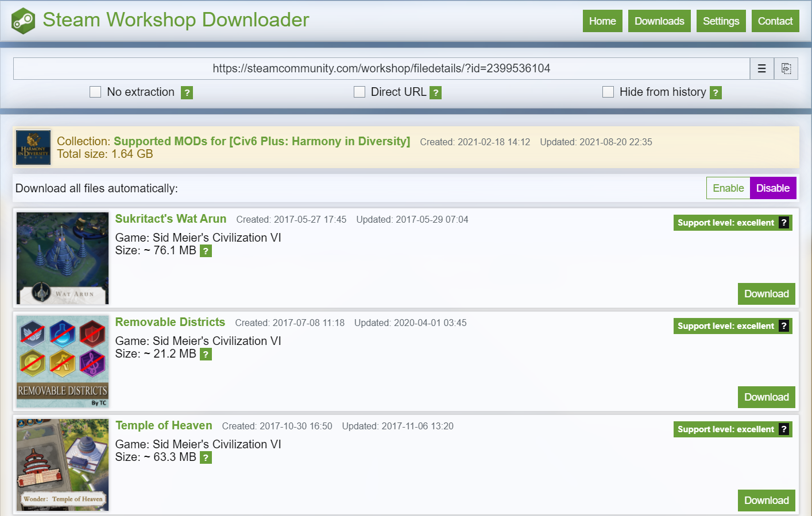Click 'Updated: 2020-04-01 03:45' date text

click(411, 323)
